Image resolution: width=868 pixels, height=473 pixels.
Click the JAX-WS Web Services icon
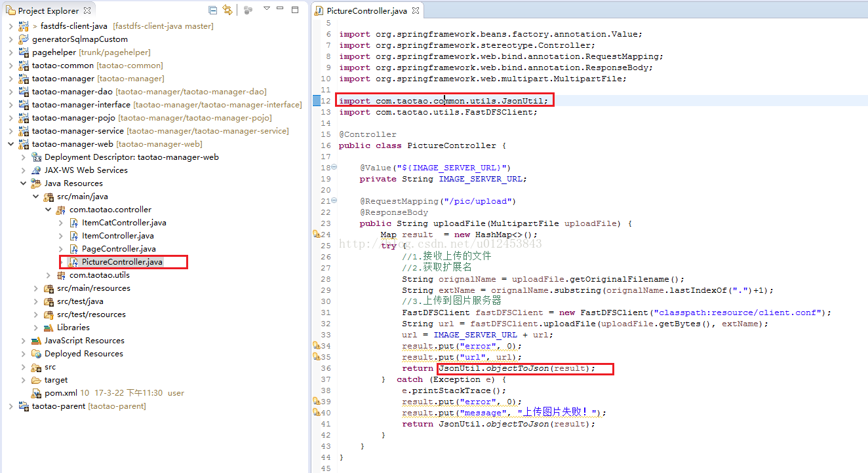pyautogui.click(x=37, y=170)
